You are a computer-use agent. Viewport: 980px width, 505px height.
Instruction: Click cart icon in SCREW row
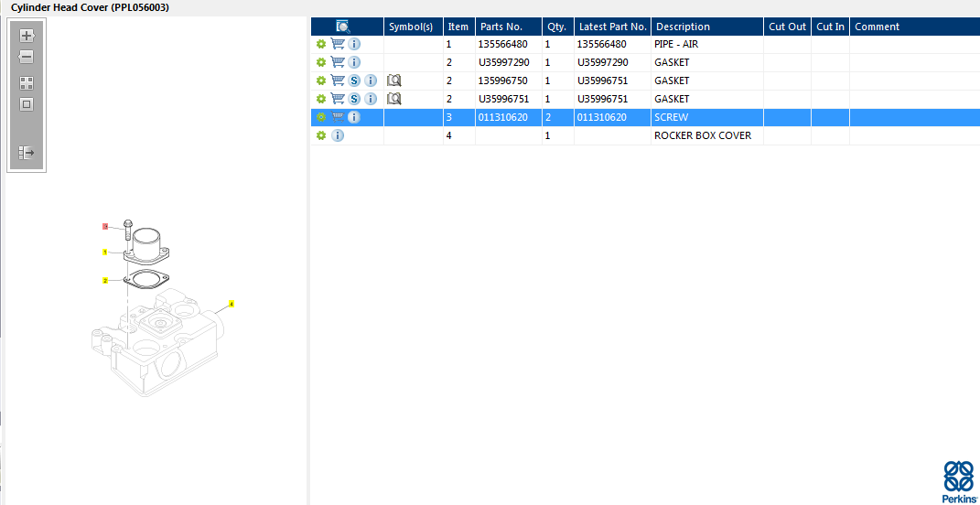(x=338, y=117)
